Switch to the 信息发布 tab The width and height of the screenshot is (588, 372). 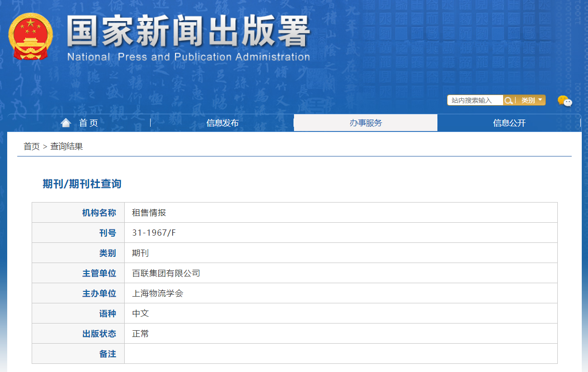tap(222, 122)
